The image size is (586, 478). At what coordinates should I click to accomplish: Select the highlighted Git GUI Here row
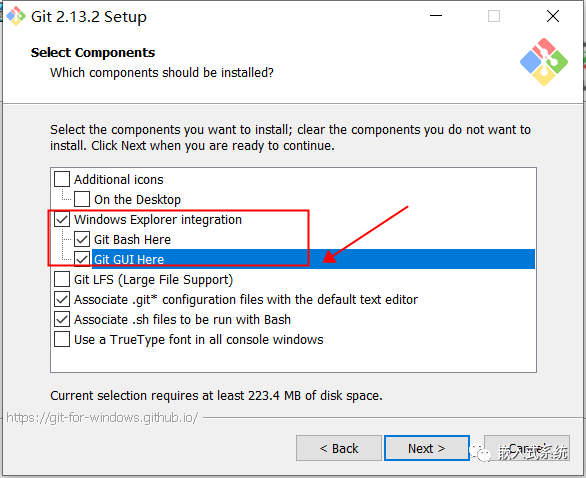tap(313, 259)
